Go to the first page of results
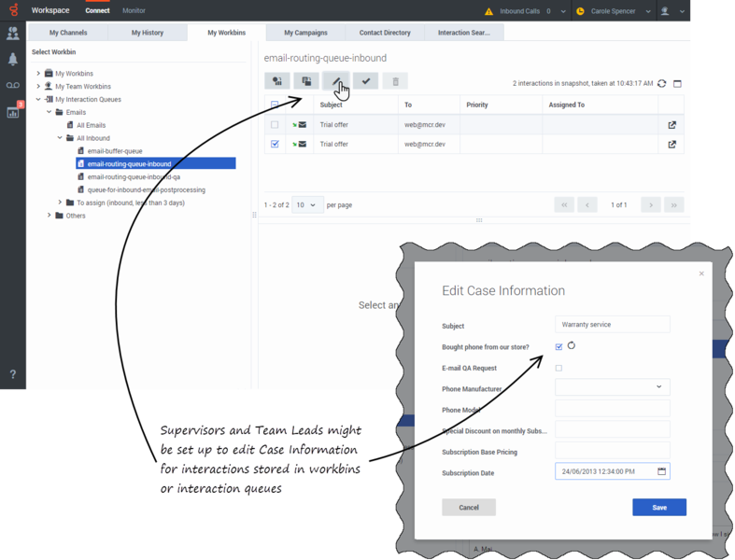The image size is (735, 560). (x=564, y=204)
